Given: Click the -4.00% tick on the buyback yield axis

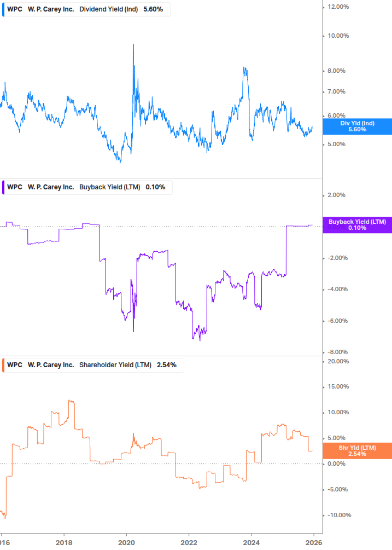Looking at the screenshot, I should tap(337, 290).
